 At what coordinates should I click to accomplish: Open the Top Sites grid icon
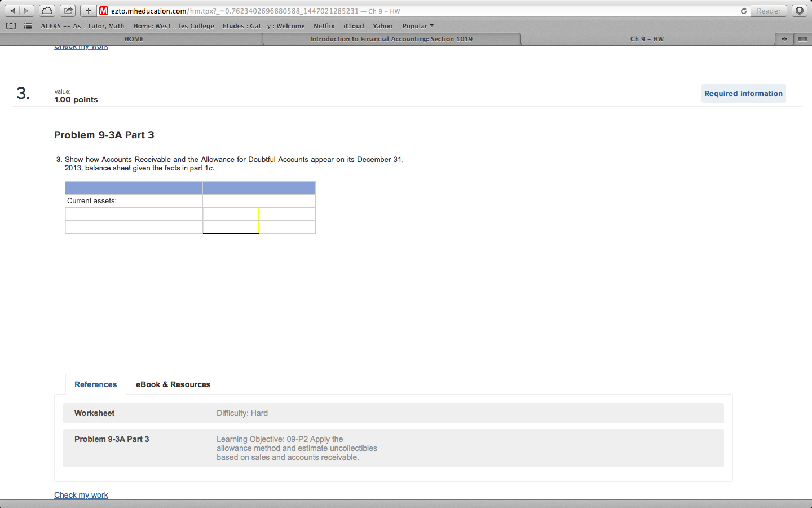[28, 26]
